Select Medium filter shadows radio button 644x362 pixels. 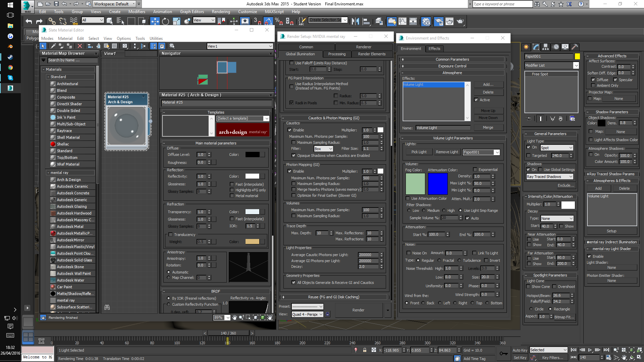(x=424, y=210)
